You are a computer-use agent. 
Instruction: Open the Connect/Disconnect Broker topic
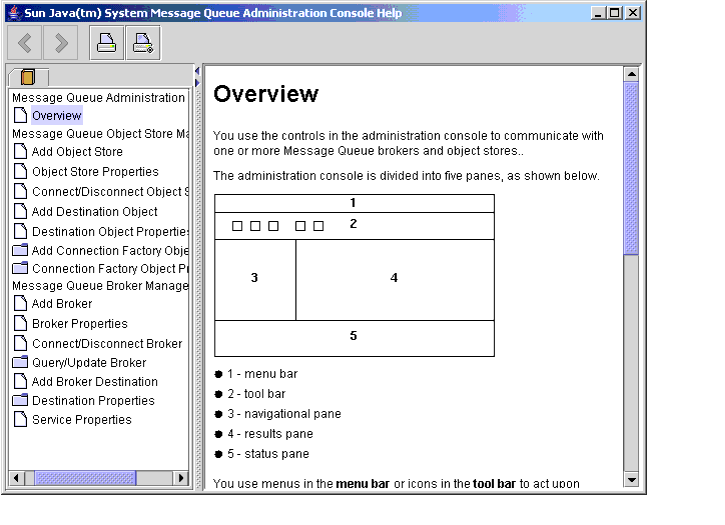pos(107,344)
